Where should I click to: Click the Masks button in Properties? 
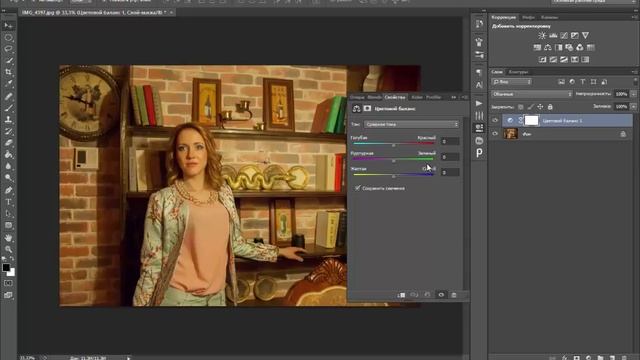367,109
